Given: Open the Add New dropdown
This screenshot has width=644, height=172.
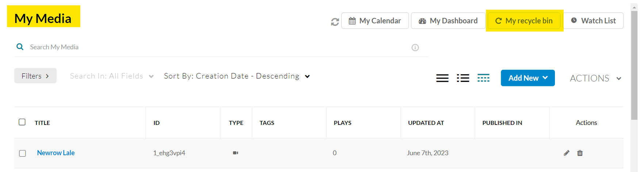Looking at the screenshot, I should coord(528,78).
